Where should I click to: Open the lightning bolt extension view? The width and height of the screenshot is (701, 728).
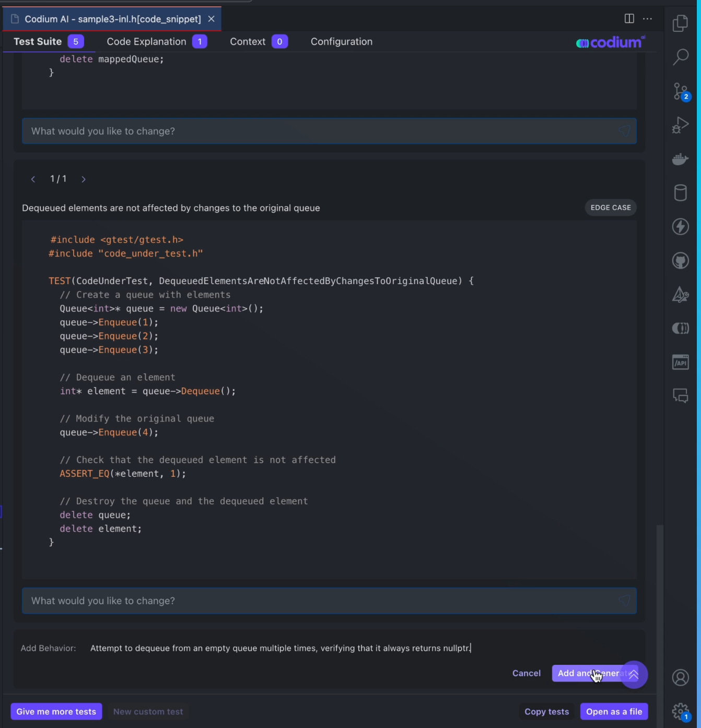(680, 227)
